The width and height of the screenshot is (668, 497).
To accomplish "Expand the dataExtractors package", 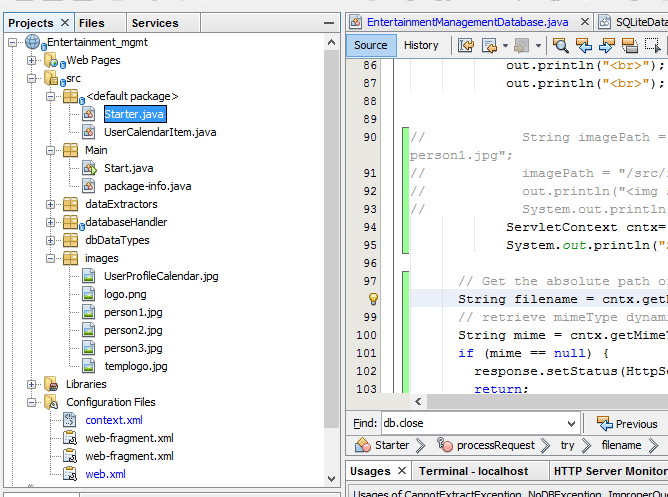I will click(x=50, y=204).
